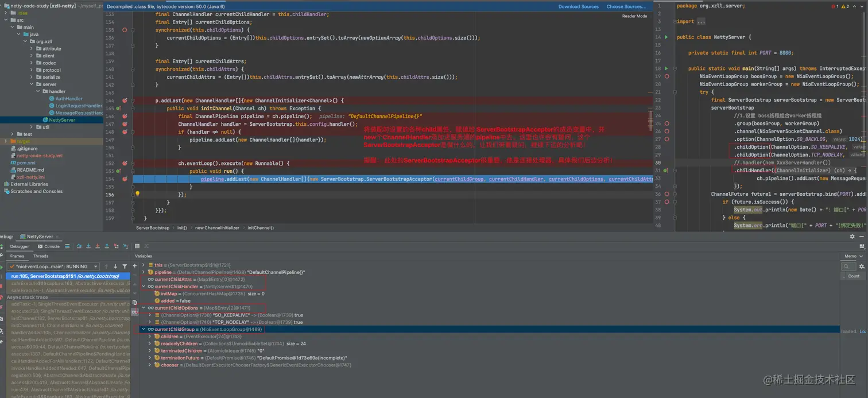This screenshot has width=868, height=398.
Task: Select the run:185 ServerBootstrap stack frame
Action: pyautogui.click(x=67, y=276)
